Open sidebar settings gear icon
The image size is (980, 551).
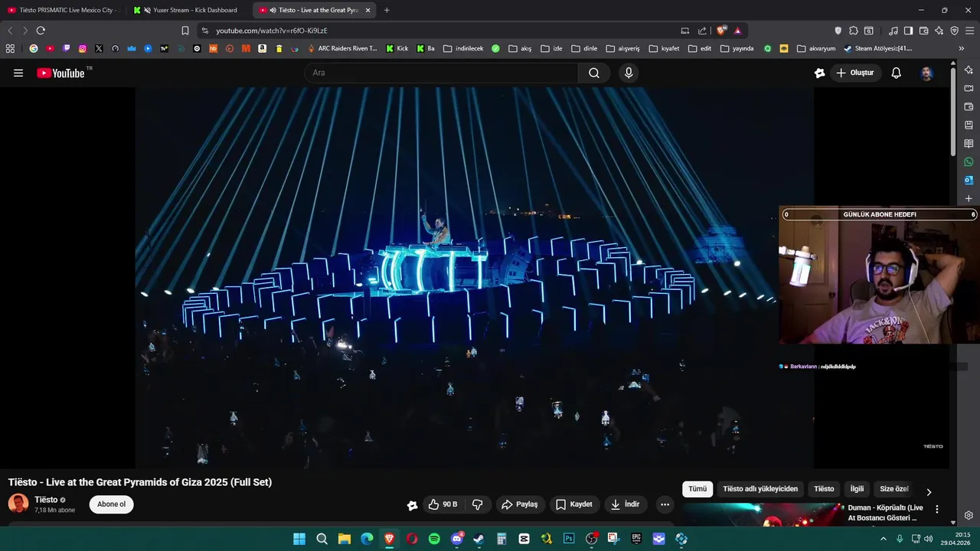[969, 515]
